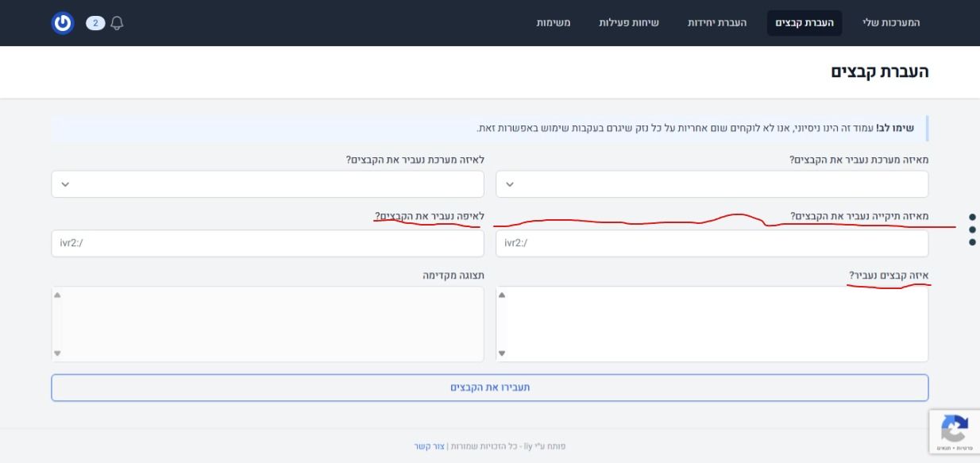Image resolution: width=980 pixels, height=463 pixels.
Task: Click scroll-up arrow in the preview area
Action: (56, 295)
